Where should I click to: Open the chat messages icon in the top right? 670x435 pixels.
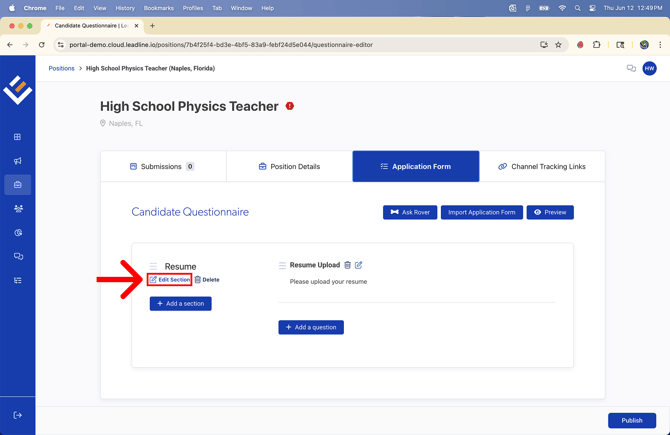[x=631, y=69]
